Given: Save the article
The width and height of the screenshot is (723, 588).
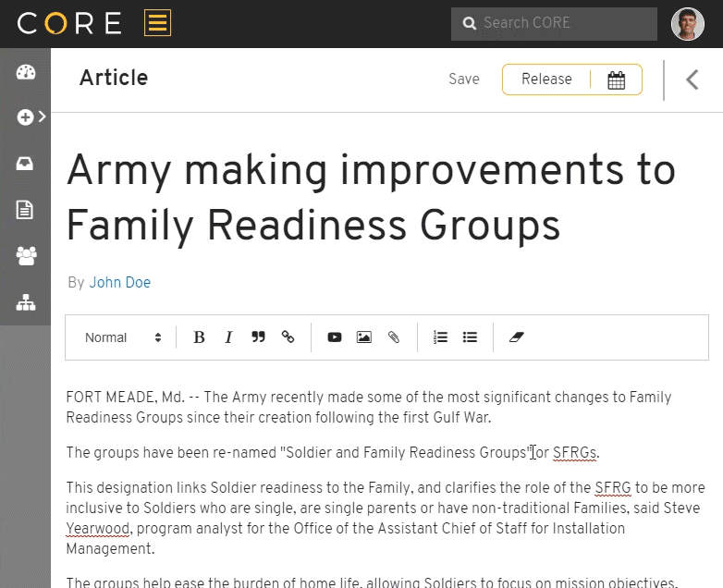Looking at the screenshot, I should pyautogui.click(x=464, y=79).
